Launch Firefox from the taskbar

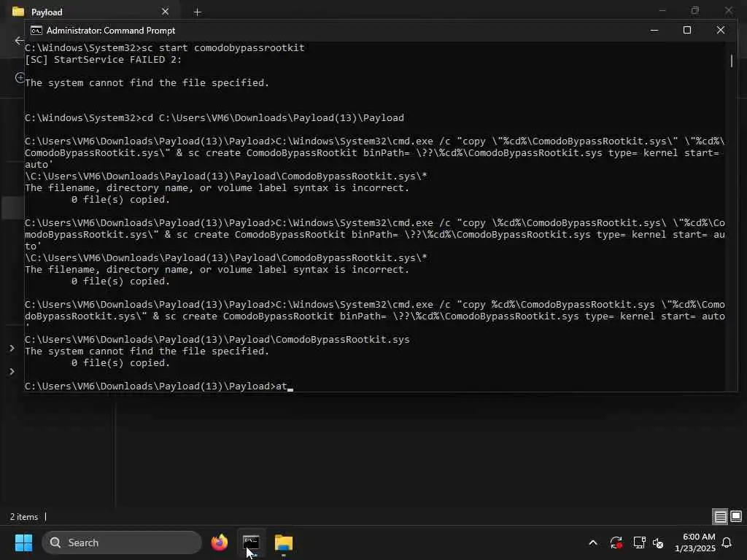point(219,542)
